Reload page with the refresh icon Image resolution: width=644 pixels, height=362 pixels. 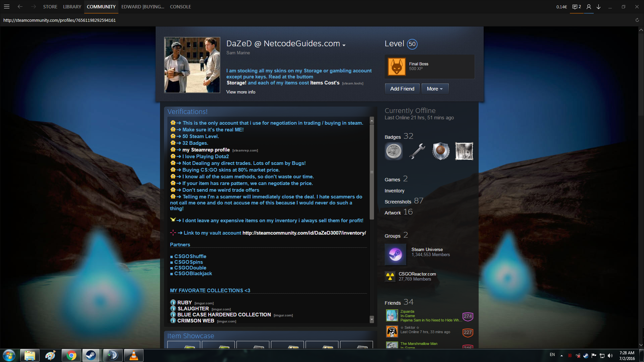(x=637, y=20)
